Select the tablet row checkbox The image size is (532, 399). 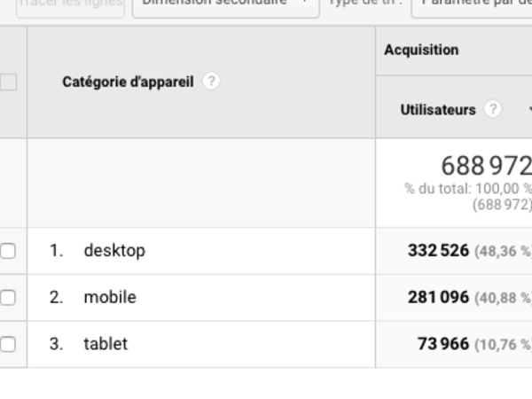(x=8, y=344)
